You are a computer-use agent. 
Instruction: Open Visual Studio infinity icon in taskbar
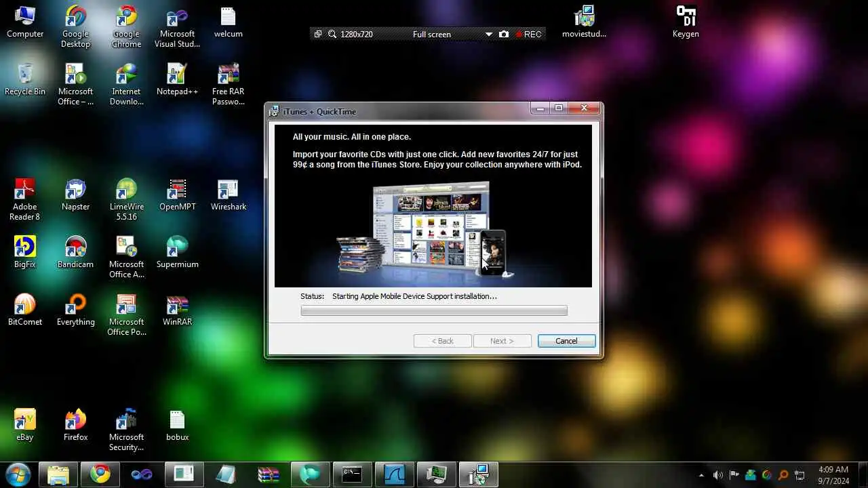point(142,474)
